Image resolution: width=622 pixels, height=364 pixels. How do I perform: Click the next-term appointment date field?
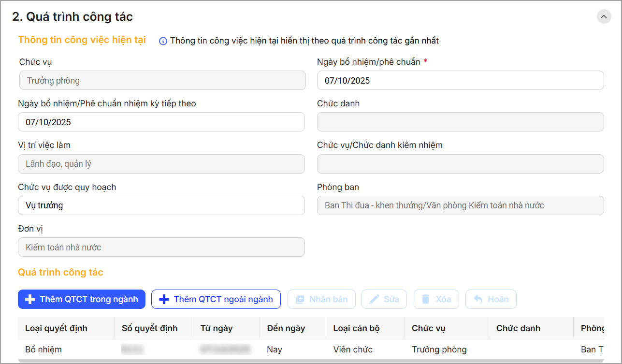tap(161, 122)
